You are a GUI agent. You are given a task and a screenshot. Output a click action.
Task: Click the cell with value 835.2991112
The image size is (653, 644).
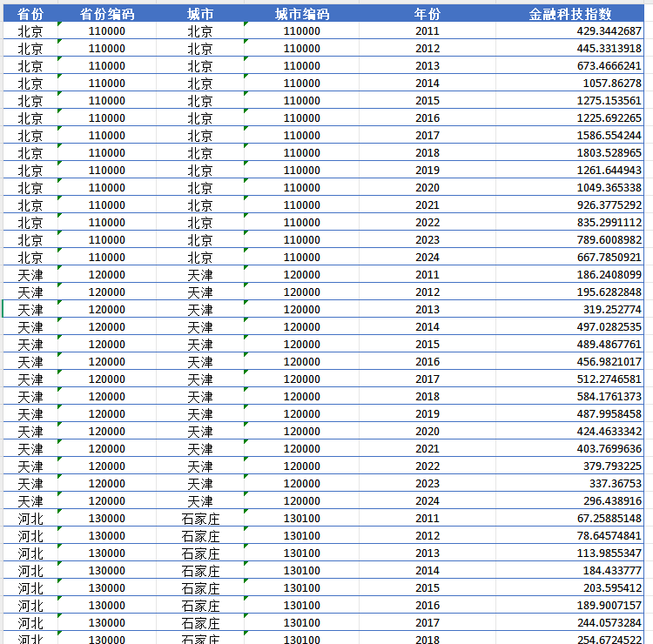tap(569, 222)
